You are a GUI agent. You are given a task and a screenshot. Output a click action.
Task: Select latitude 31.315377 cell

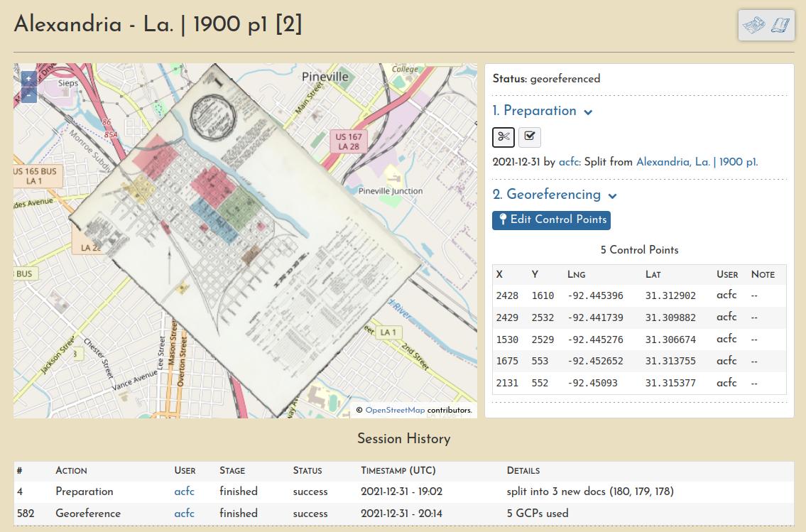670,383
